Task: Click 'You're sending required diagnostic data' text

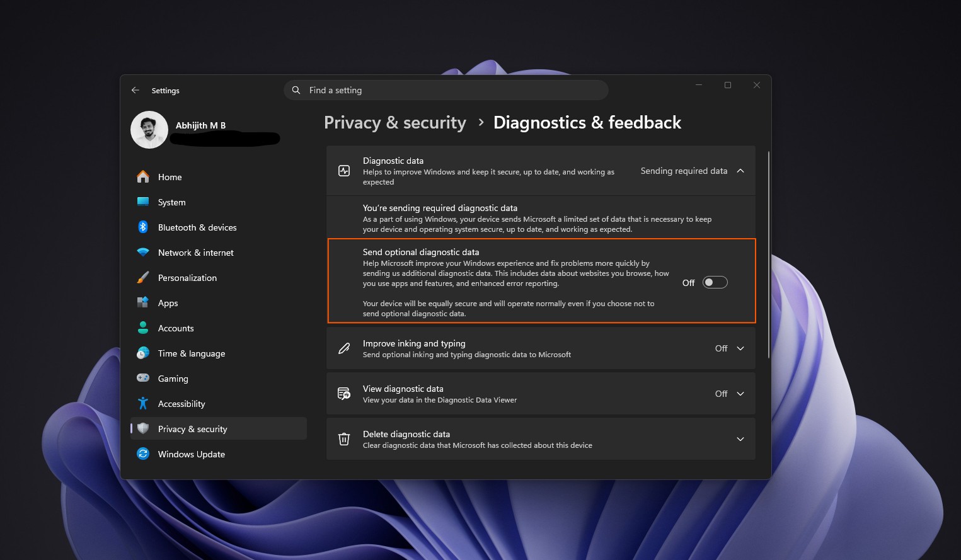Action: click(x=440, y=208)
